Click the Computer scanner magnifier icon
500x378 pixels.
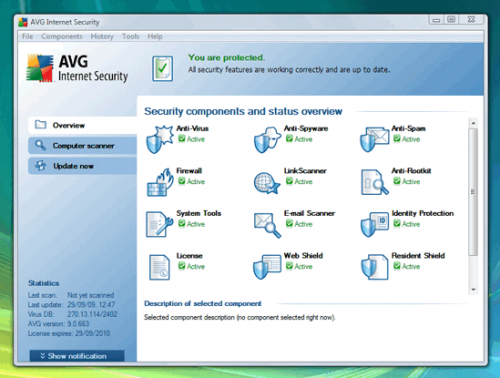(x=41, y=145)
